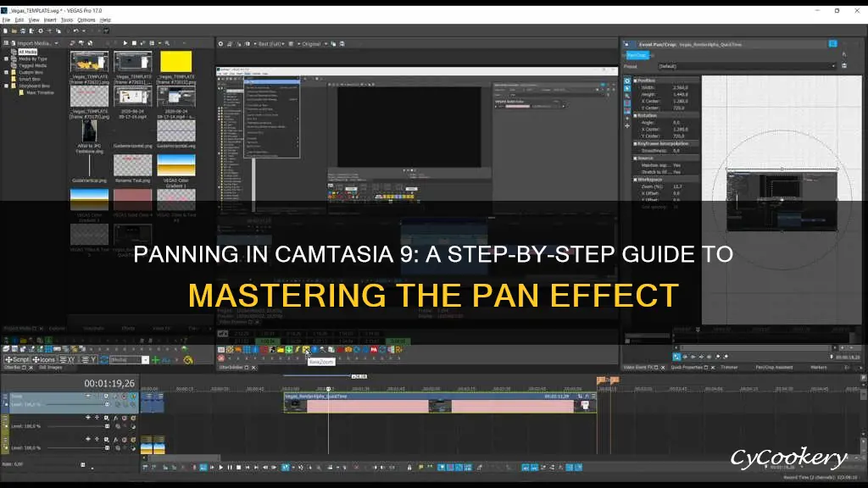This screenshot has width=868, height=488.
Task: Switch to the Markers tab
Action: tap(818, 368)
